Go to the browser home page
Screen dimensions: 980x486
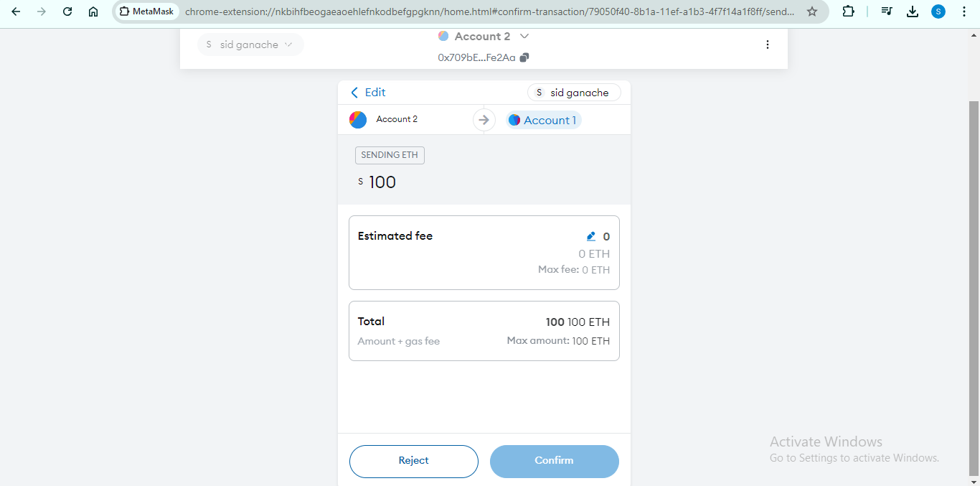[93, 11]
